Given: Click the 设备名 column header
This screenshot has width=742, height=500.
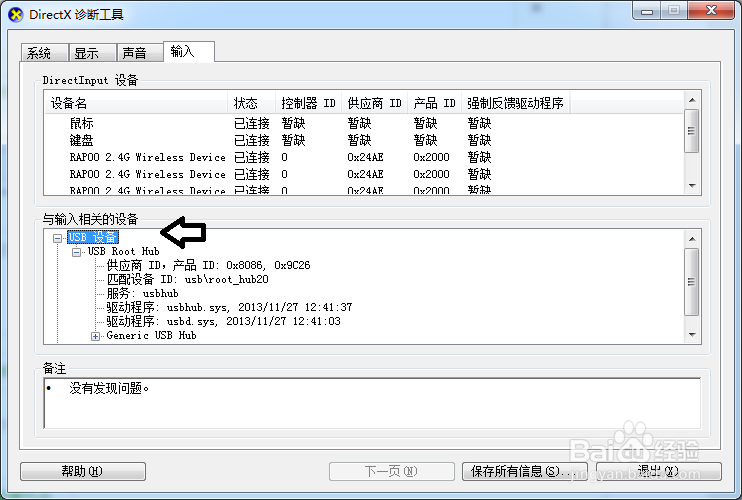Looking at the screenshot, I should pyautogui.click(x=136, y=103).
